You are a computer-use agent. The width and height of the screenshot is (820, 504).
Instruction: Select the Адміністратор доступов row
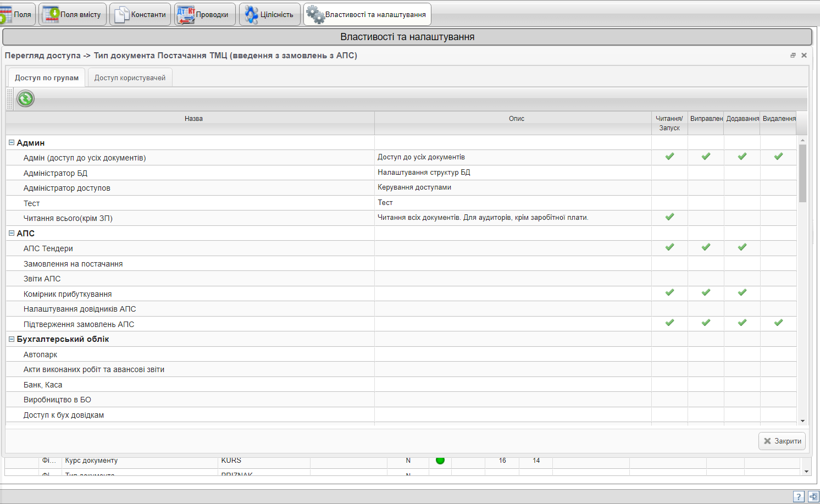click(401, 188)
